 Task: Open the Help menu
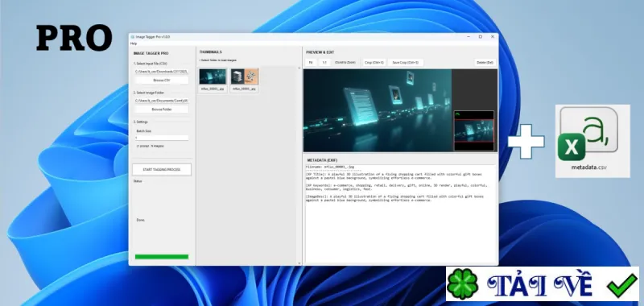coord(133,43)
